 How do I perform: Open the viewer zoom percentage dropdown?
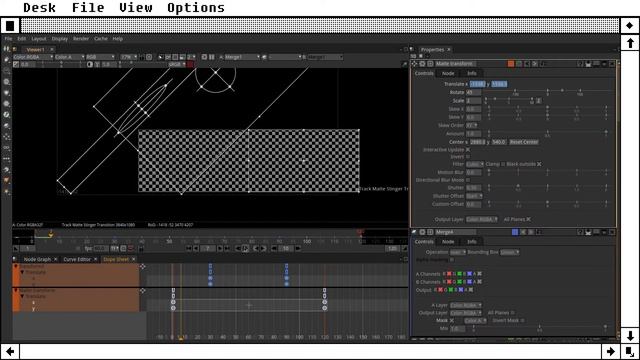129,57
